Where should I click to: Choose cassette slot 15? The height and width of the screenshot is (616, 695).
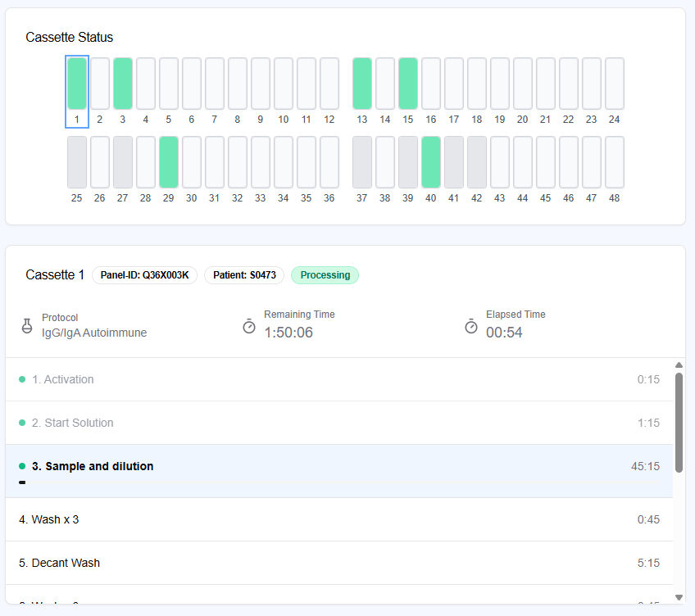coord(408,84)
